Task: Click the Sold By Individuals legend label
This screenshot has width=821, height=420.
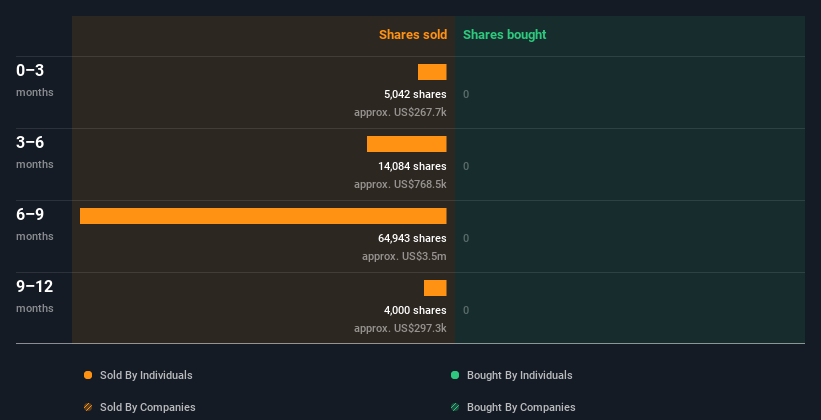Action: tap(146, 375)
